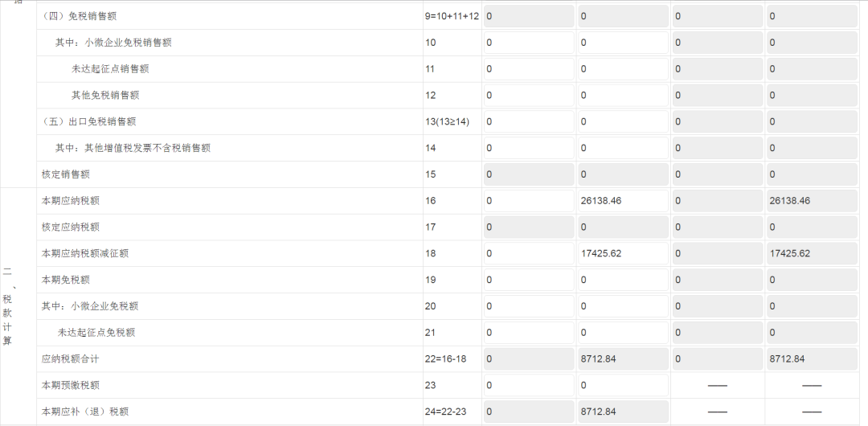Screen dimensions: 868x426
Task: Click row 10 first column input field
Action: [529, 43]
